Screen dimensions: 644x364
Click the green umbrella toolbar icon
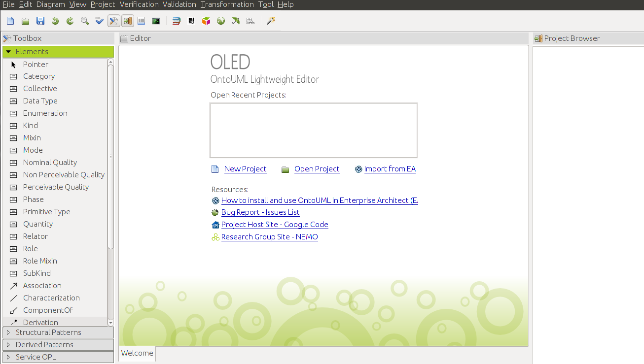[236, 21]
